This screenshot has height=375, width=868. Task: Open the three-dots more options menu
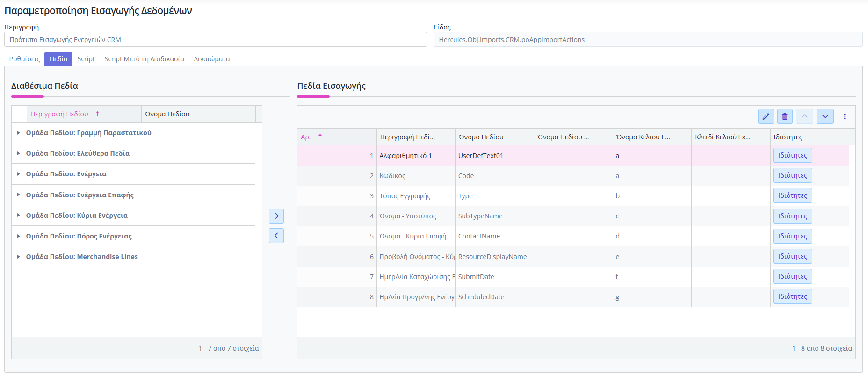pos(845,116)
